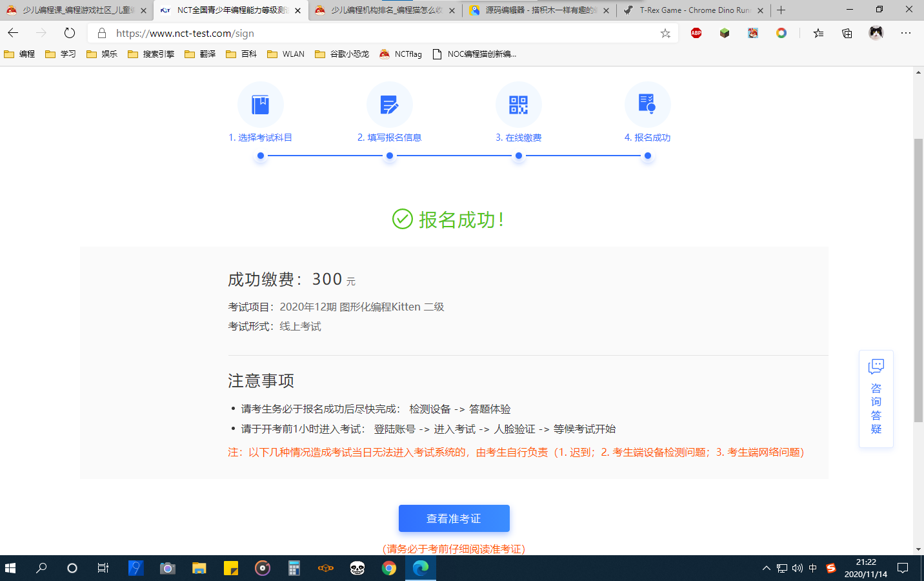This screenshot has width=924, height=581.
Task: Reload the page with the refresh icon
Action: tap(70, 33)
